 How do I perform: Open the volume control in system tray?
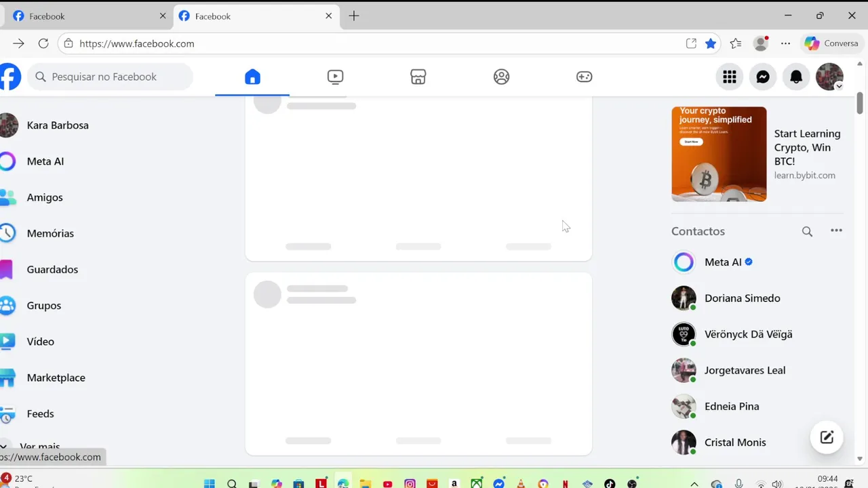[777, 484]
